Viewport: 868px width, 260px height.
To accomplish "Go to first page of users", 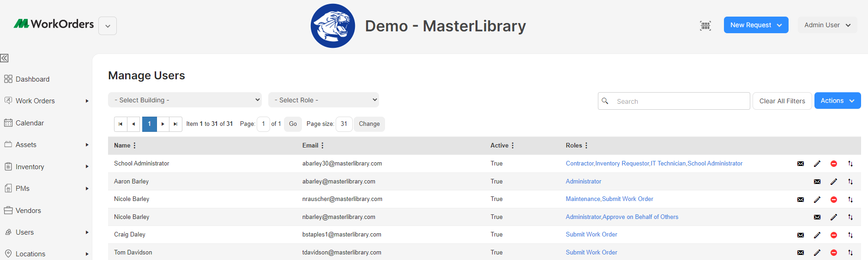I will coord(121,124).
